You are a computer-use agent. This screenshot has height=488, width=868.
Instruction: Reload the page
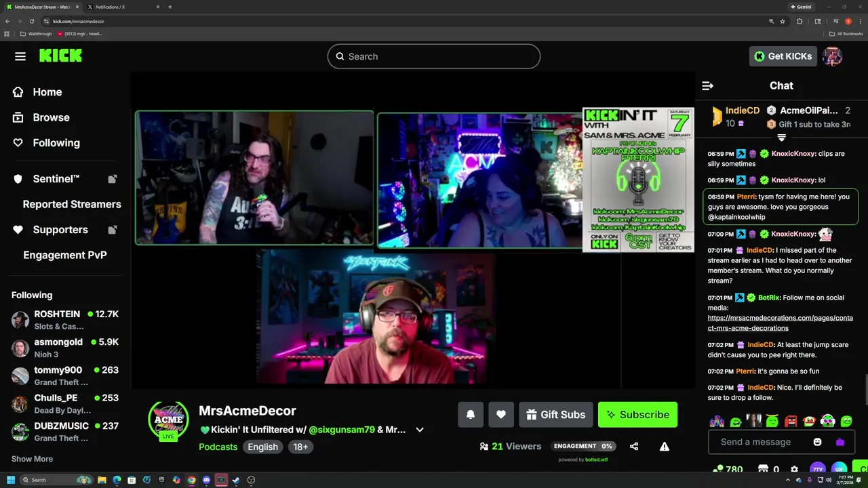click(31, 21)
